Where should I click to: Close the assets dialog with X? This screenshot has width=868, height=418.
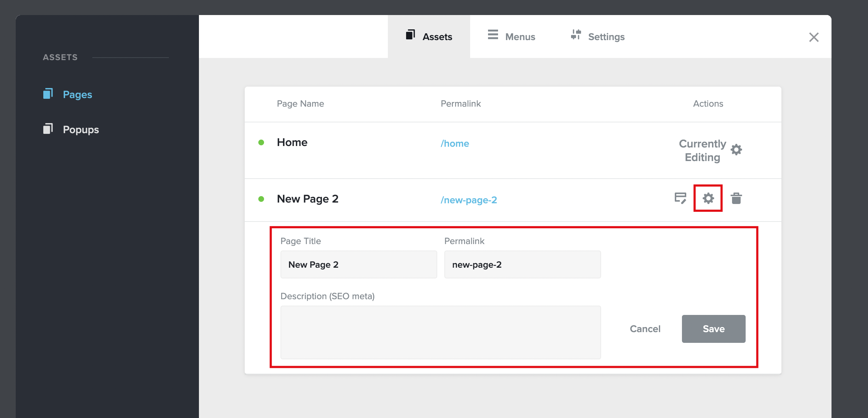tap(814, 37)
